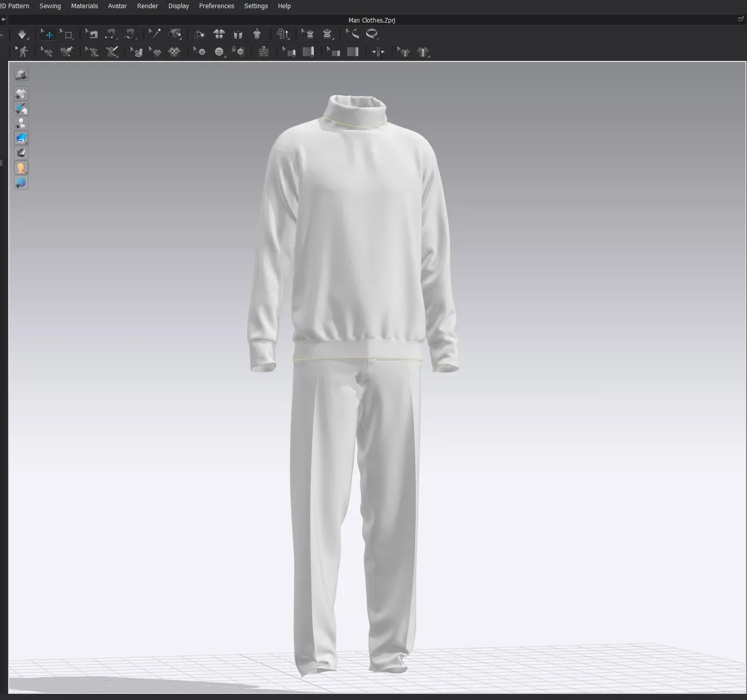The height and width of the screenshot is (700, 747).
Task: Open the Preferences menu
Action: click(x=217, y=6)
